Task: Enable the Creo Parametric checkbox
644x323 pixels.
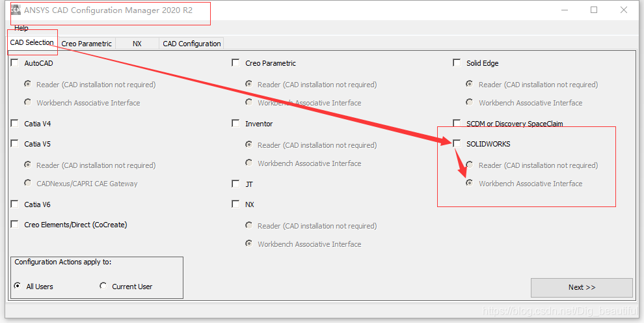Action: 235,63
